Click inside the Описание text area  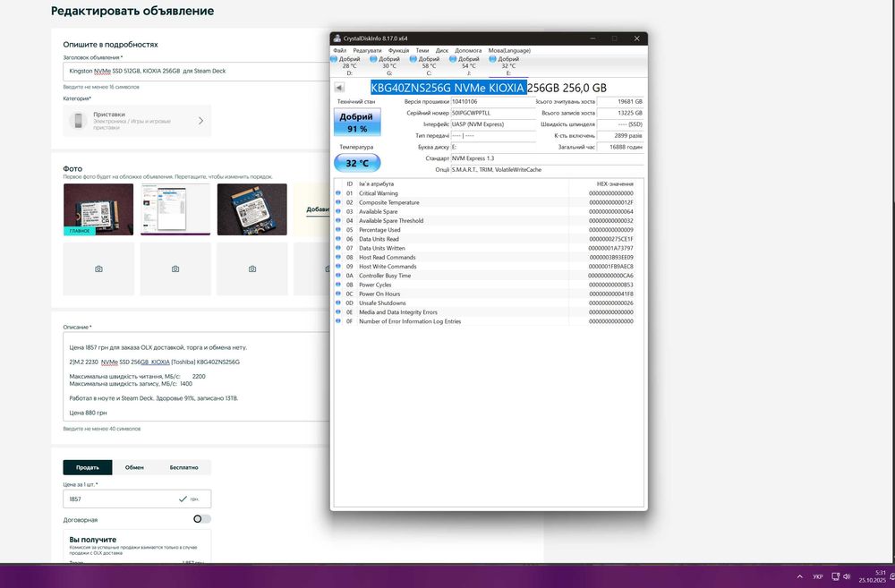click(196, 377)
